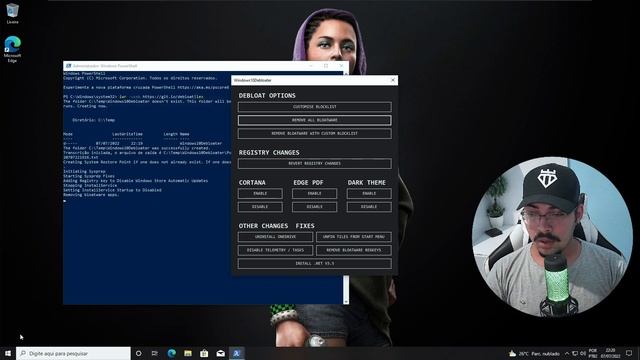Click Uninstall OneDrive button

276,237
